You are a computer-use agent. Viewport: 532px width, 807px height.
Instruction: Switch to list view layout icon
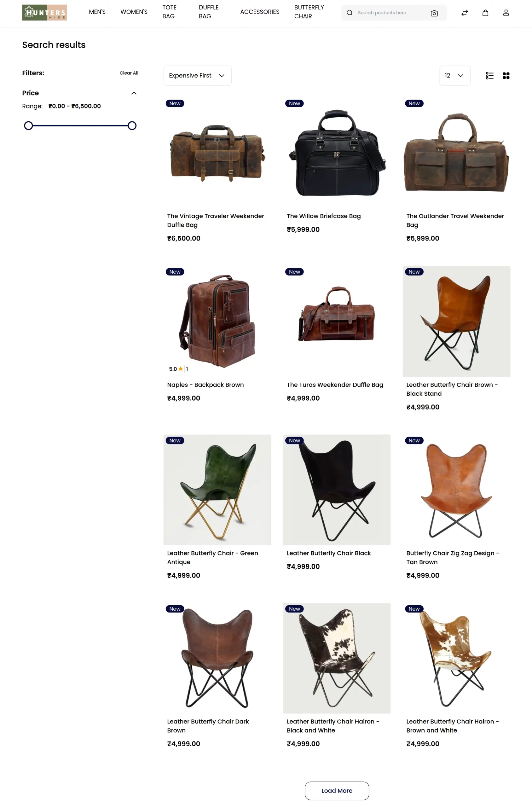pyautogui.click(x=489, y=76)
